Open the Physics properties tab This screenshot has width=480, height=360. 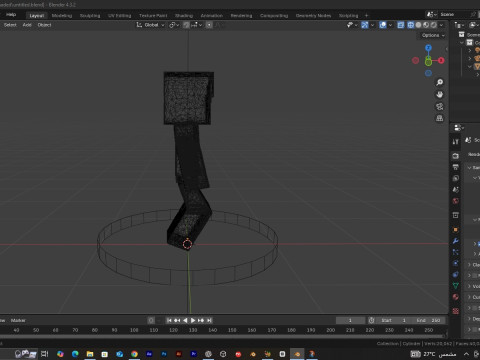click(456, 263)
